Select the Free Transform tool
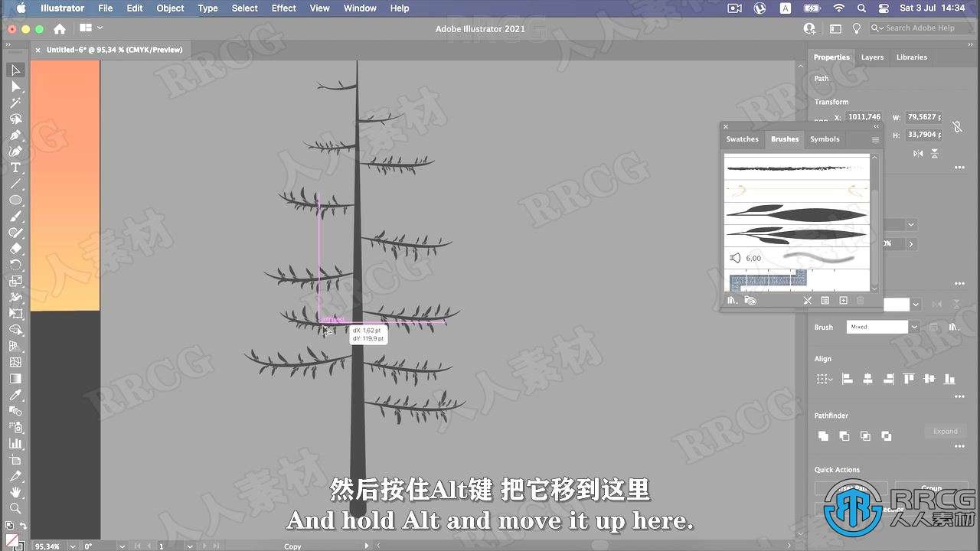 [15, 314]
